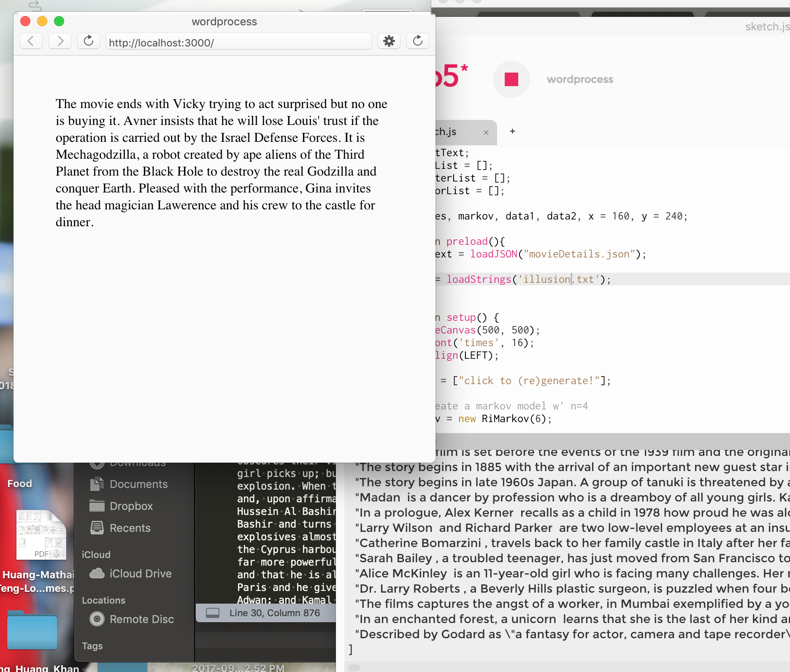790x672 pixels.
Task: Click the new RiMarkov(6) code line
Action: 493,419
